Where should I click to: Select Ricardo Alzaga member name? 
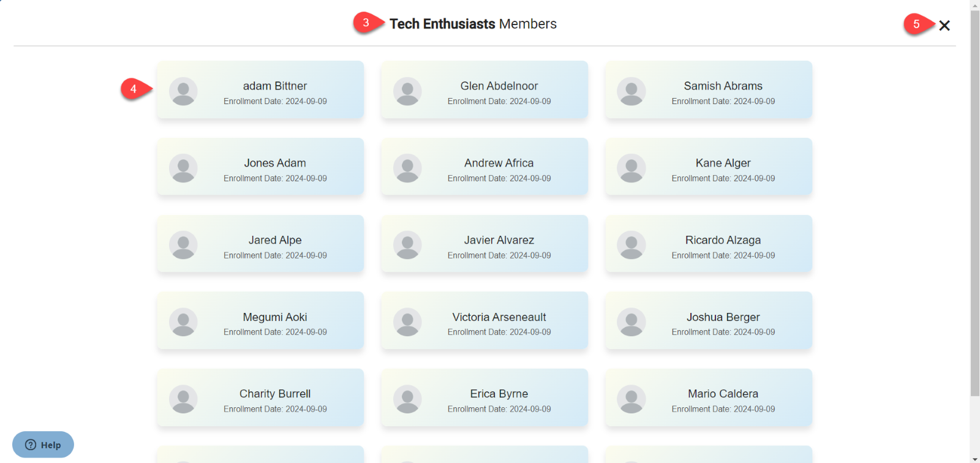(x=723, y=240)
